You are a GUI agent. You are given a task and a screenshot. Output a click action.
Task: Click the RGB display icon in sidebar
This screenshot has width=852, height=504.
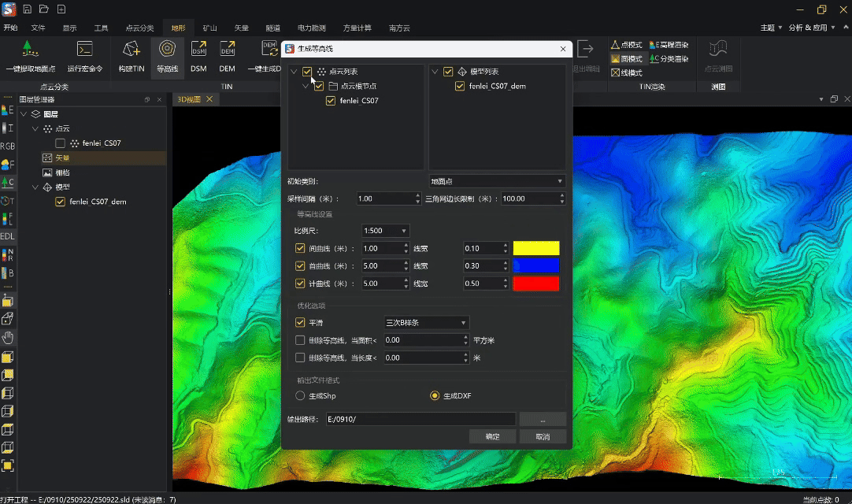[x=7, y=146]
